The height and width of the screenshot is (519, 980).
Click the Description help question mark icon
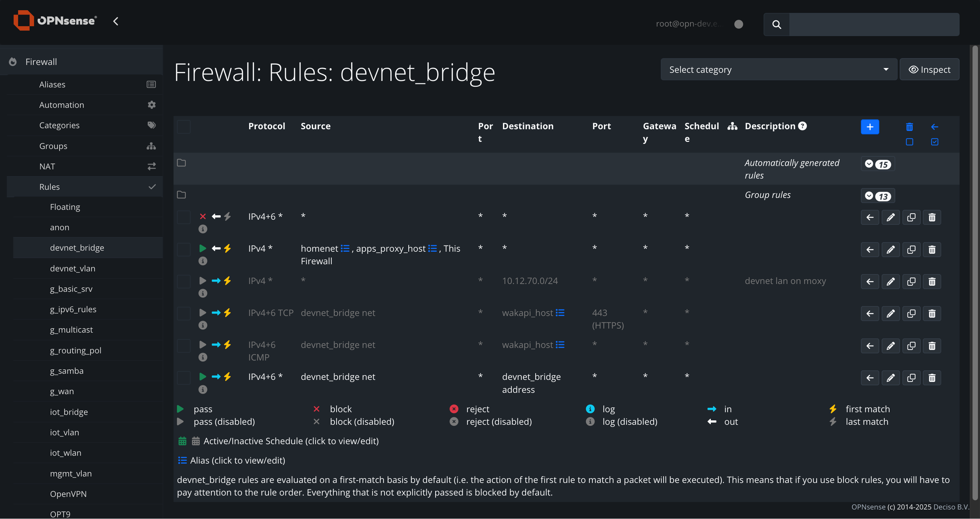(802, 126)
